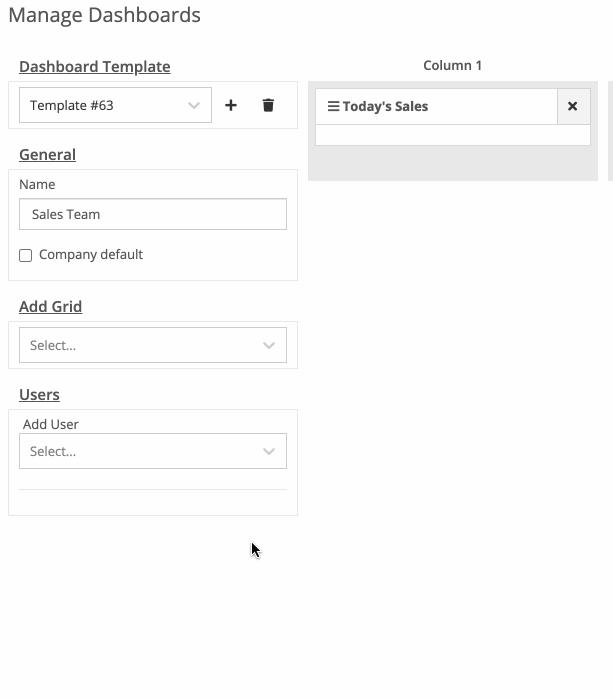Click the Add User label
Image resolution: width=613 pixels, height=699 pixels.
point(51,424)
